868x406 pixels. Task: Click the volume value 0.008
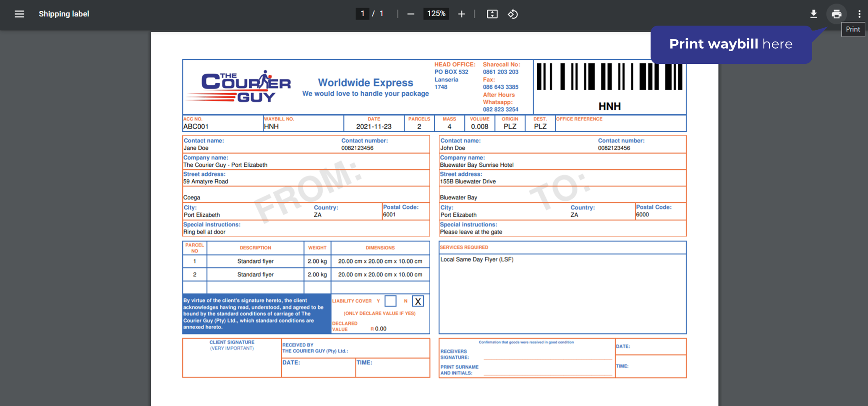479,126
